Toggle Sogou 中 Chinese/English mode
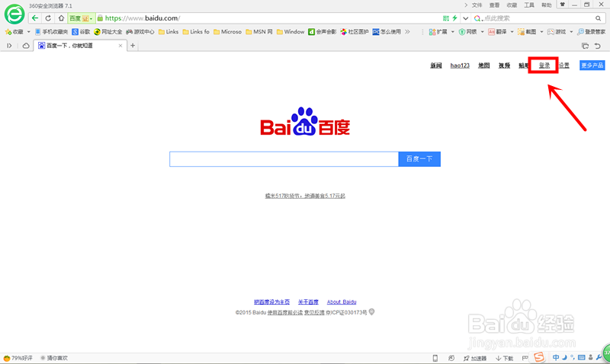Viewport: 610px width, 364px height. 556,357
